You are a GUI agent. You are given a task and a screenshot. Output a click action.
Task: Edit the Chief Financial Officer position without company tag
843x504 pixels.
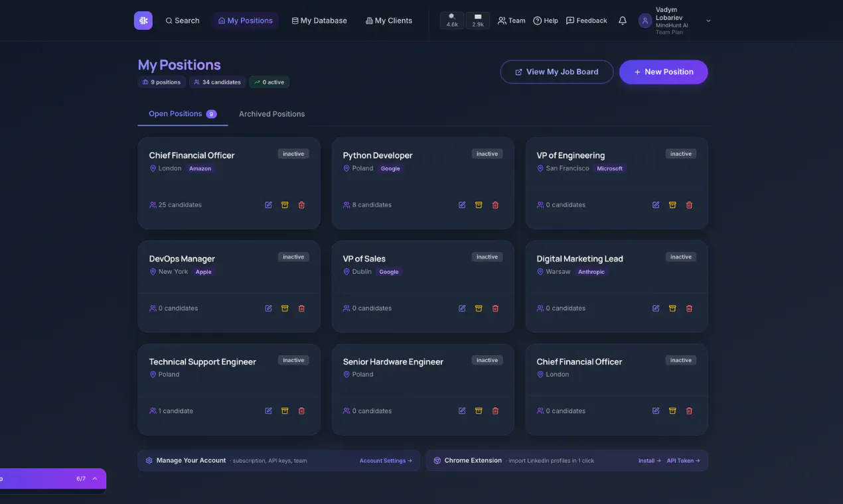pos(656,411)
